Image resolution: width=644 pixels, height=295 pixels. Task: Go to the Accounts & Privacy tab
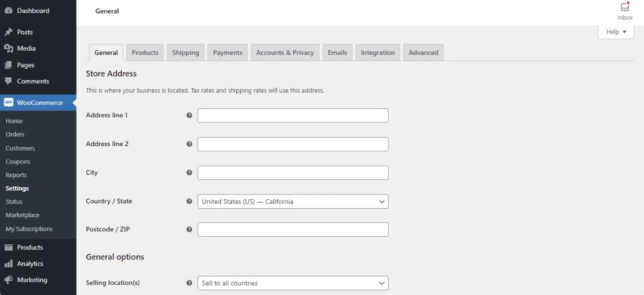[x=285, y=52]
